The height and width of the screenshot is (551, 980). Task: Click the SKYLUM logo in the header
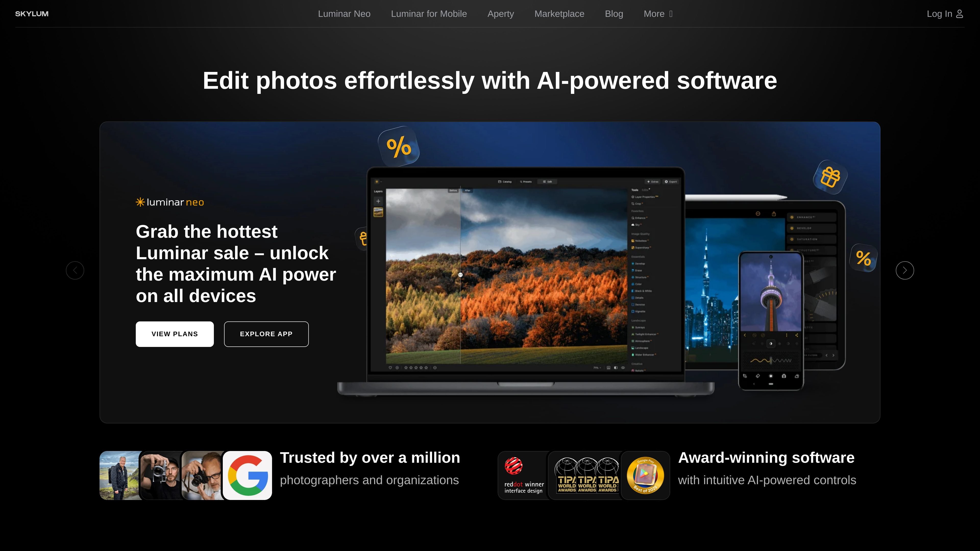click(32, 14)
